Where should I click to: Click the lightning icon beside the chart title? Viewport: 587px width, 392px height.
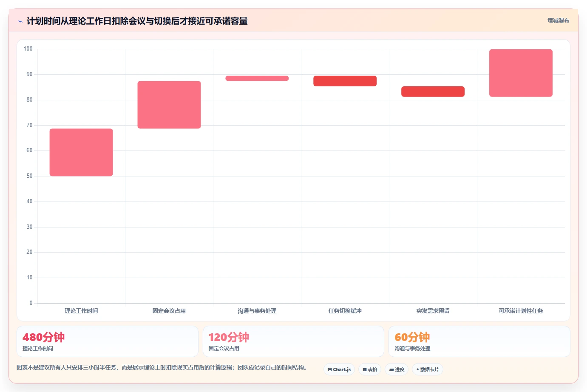[20, 21]
